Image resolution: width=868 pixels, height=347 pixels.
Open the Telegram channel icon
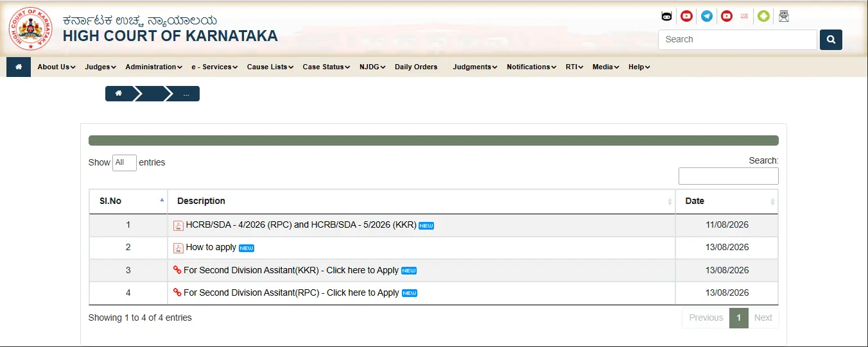(707, 16)
